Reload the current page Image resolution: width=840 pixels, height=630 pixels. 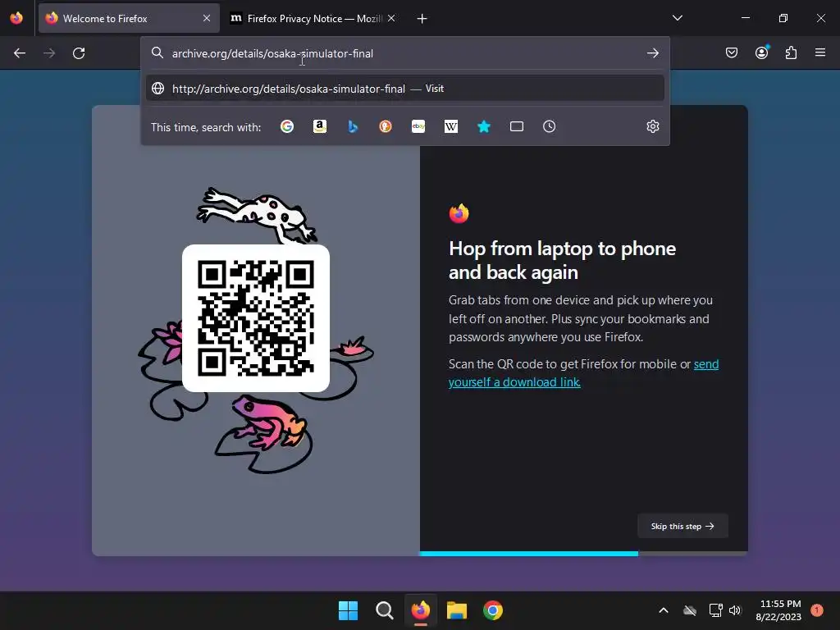click(79, 53)
